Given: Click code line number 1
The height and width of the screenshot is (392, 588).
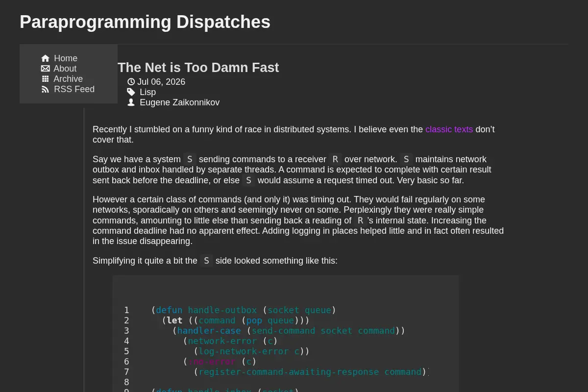Looking at the screenshot, I should point(126,310).
